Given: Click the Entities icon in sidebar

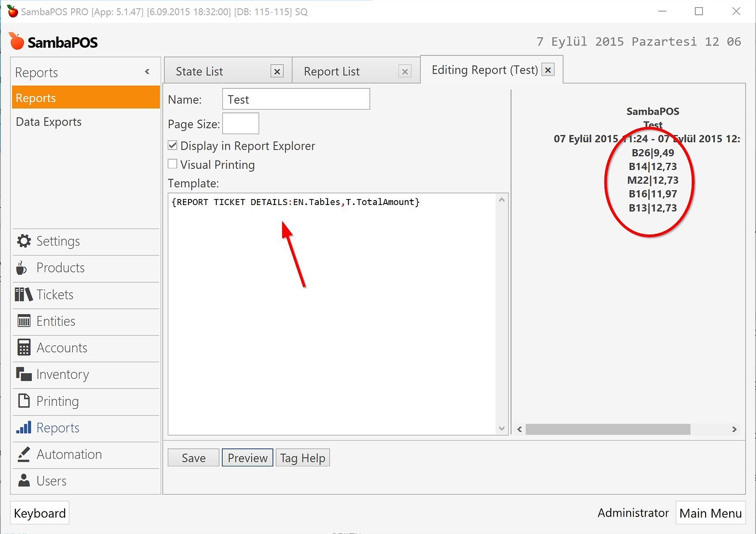Looking at the screenshot, I should pos(24,321).
